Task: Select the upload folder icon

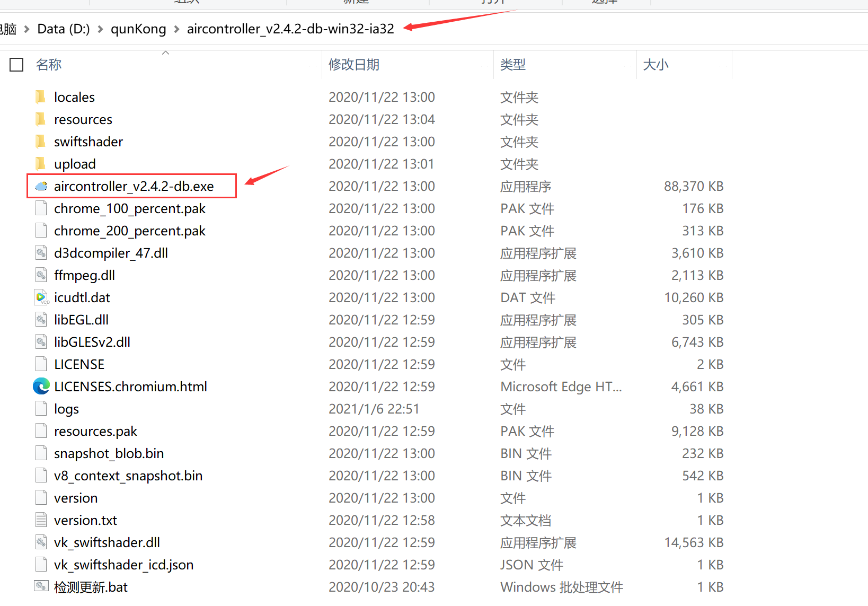Action: pyautogui.click(x=41, y=164)
